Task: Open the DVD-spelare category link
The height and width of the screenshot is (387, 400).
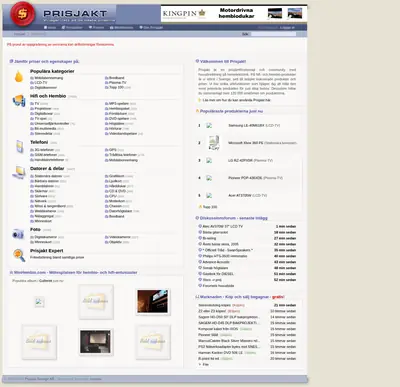Action: pos(119,119)
